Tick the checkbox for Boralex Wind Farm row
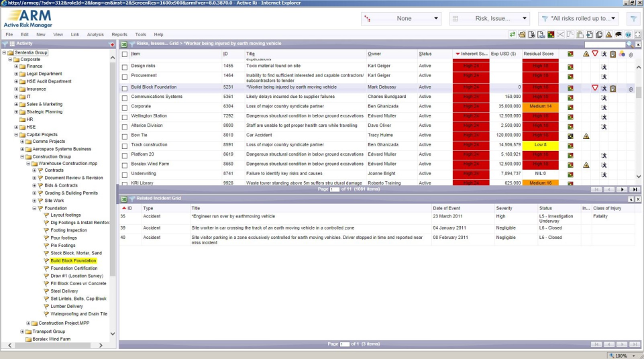 (x=125, y=165)
